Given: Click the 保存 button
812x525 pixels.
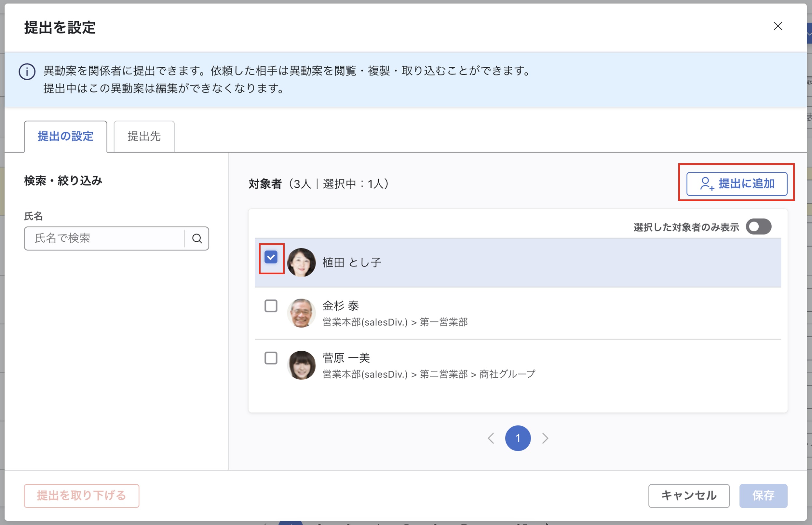Looking at the screenshot, I should (763, 495).
